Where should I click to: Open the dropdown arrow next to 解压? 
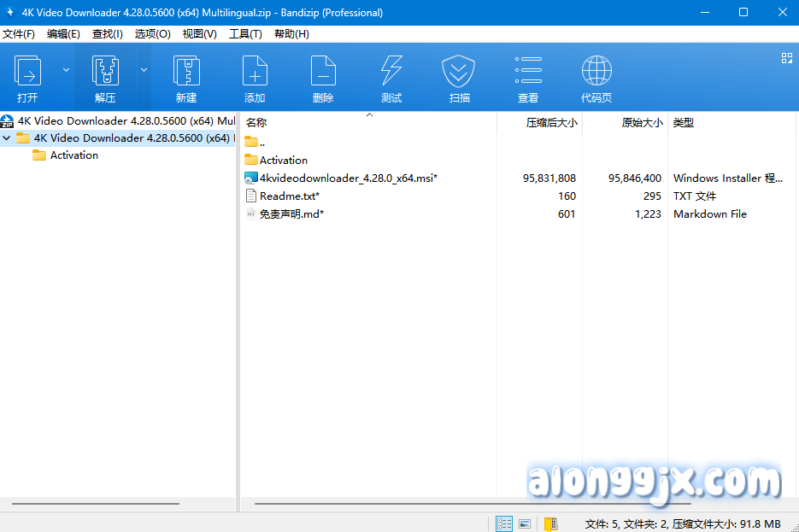[144, 70]
